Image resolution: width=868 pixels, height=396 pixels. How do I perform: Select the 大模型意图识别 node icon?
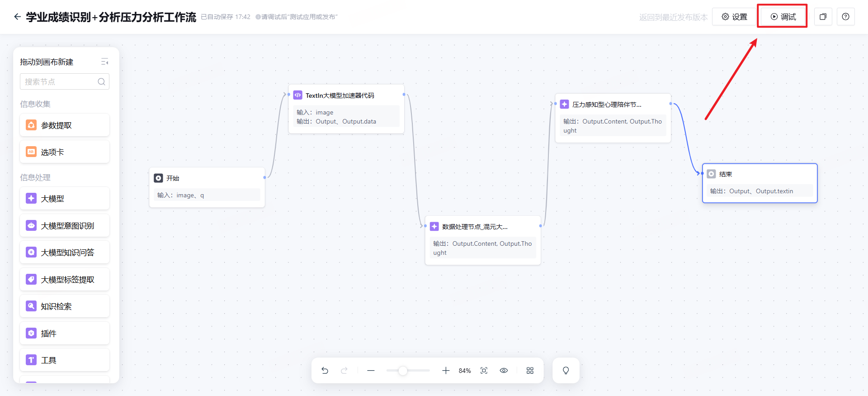point(31,225)
